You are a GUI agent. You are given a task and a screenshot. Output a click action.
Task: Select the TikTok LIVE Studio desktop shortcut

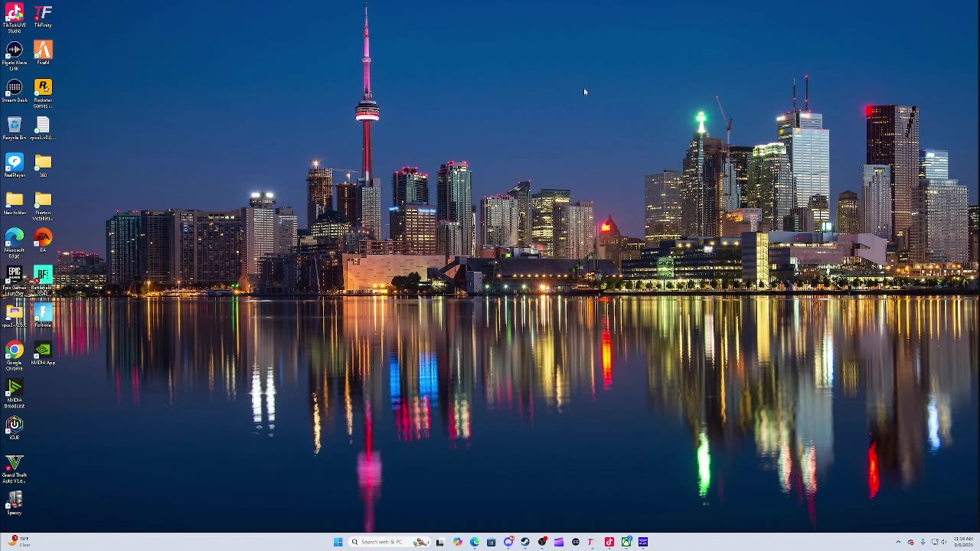[15, 17]
